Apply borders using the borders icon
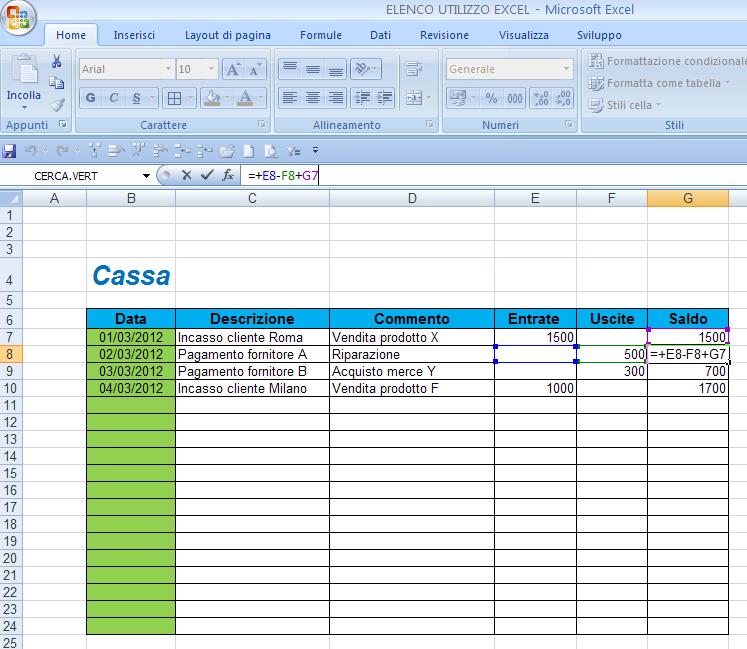This screenshot has height=649, width=747. 174,98
